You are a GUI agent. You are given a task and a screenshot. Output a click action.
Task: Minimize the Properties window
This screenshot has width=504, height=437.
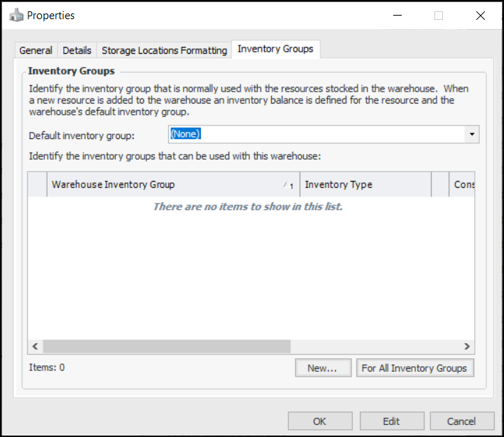[397, 15]
